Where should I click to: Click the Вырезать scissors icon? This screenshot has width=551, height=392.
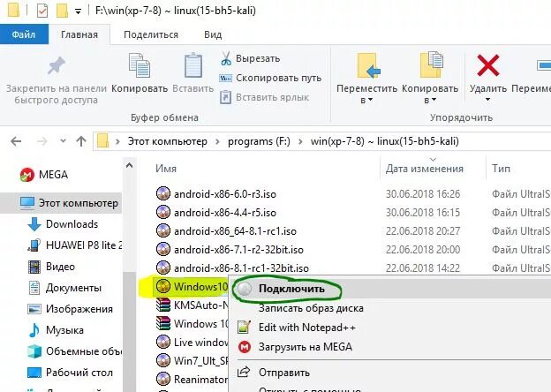(x=226, y=58)
